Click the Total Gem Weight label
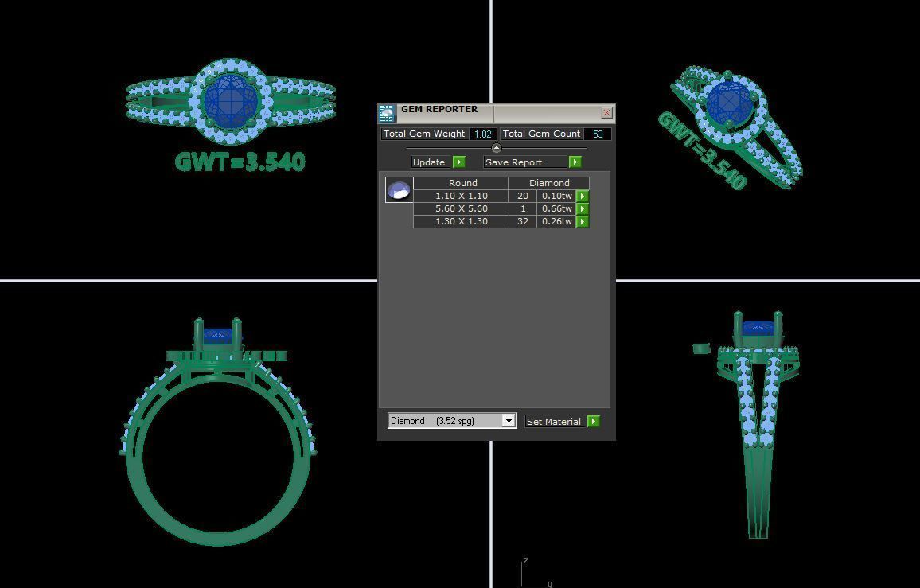Viewport: 920px width, 588px height. coord(424,134)
